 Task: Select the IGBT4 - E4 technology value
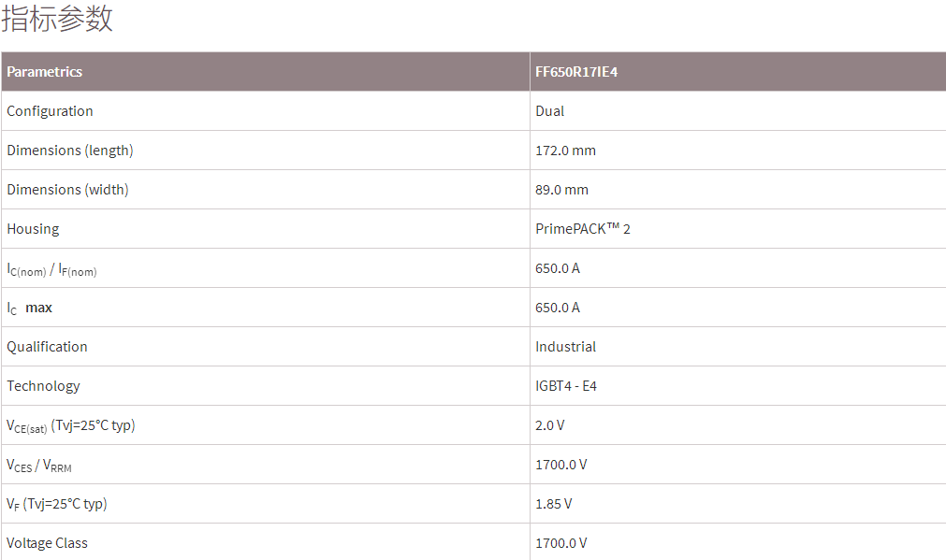[566, 386]
